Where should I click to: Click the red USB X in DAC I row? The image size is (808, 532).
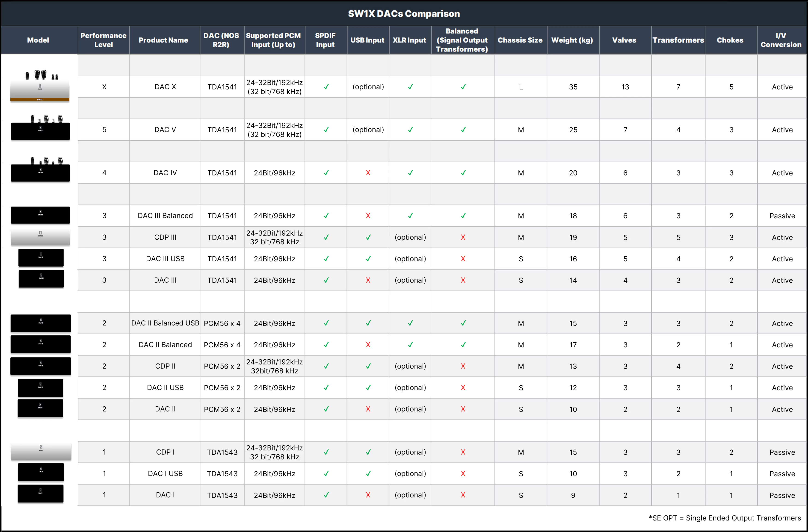coord(368,495)
